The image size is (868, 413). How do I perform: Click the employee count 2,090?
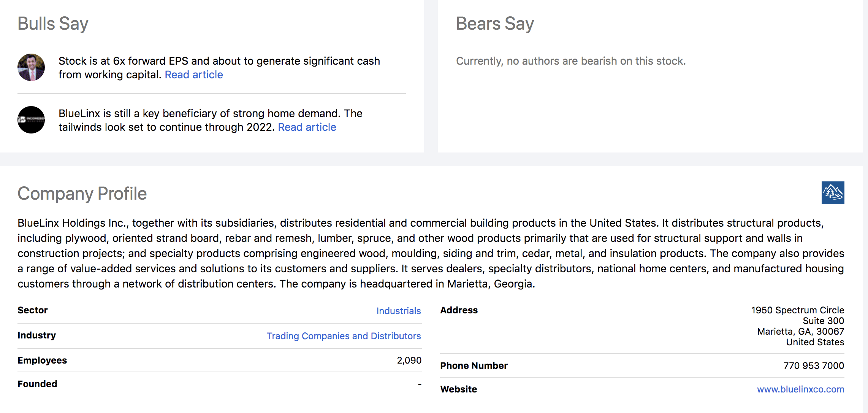click(409, 360)
